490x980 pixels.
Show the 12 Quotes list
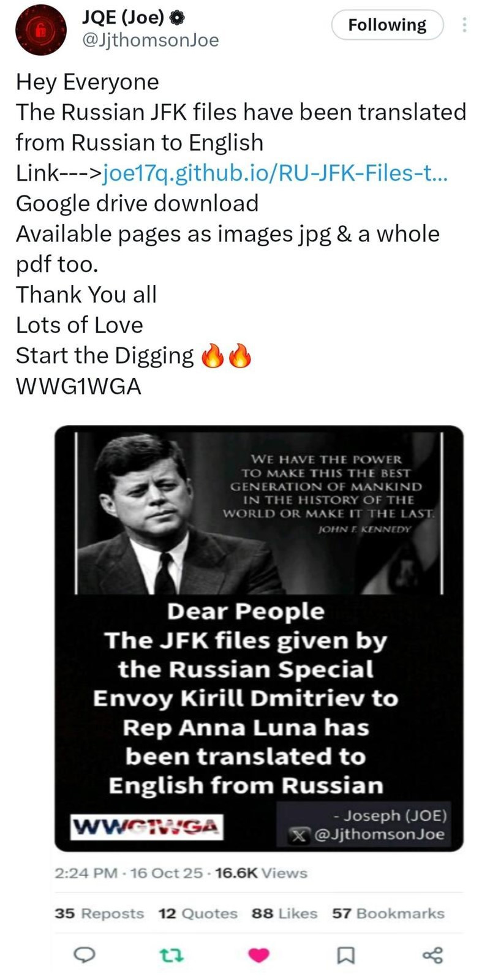pyautogui.click(x=198, y=913)
